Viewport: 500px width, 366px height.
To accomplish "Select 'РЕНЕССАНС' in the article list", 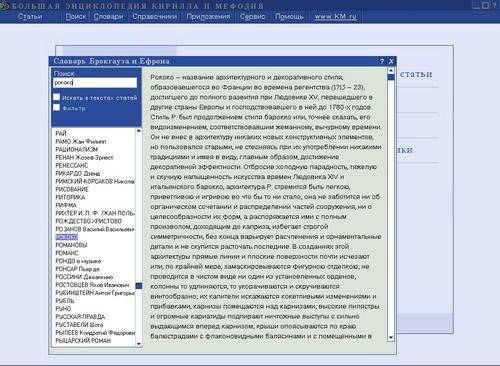I will (x=72, y=165).
